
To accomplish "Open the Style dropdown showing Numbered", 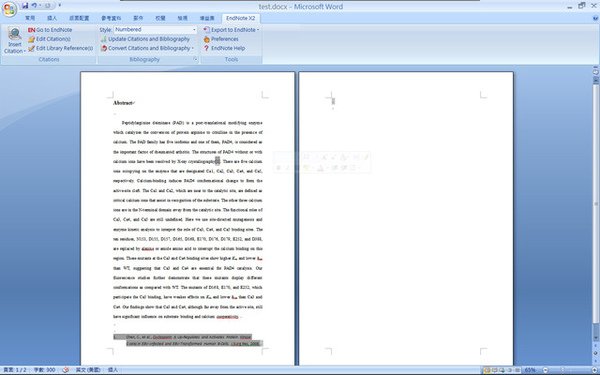I will click(155, 29).
